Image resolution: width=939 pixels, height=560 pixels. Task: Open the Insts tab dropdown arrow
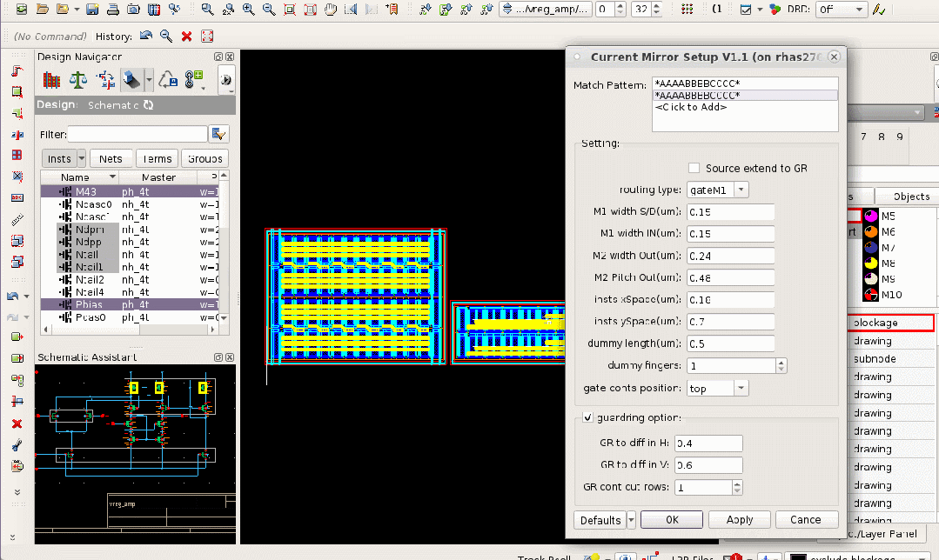(82, 158)
